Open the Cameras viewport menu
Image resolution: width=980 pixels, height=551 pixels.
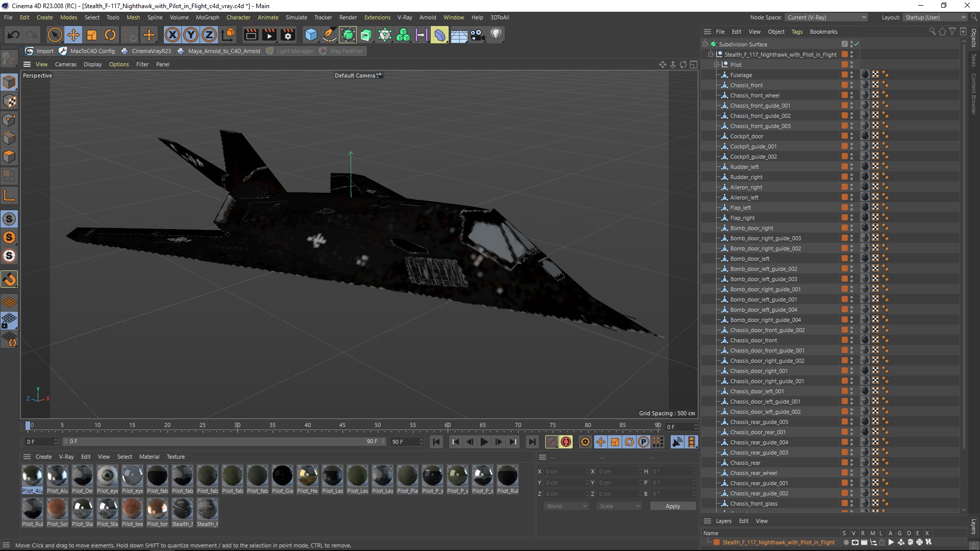click(65, 64)
